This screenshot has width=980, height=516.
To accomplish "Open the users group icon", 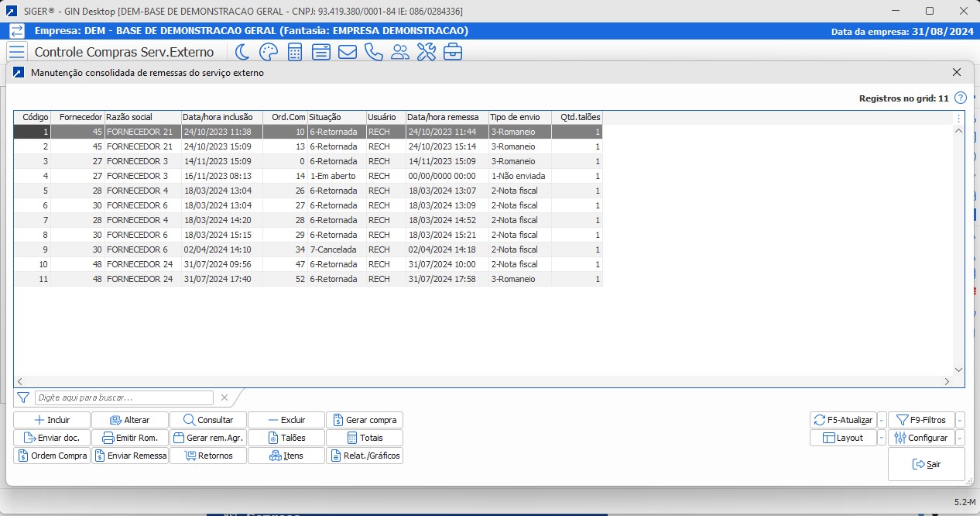I will [400, 52].
